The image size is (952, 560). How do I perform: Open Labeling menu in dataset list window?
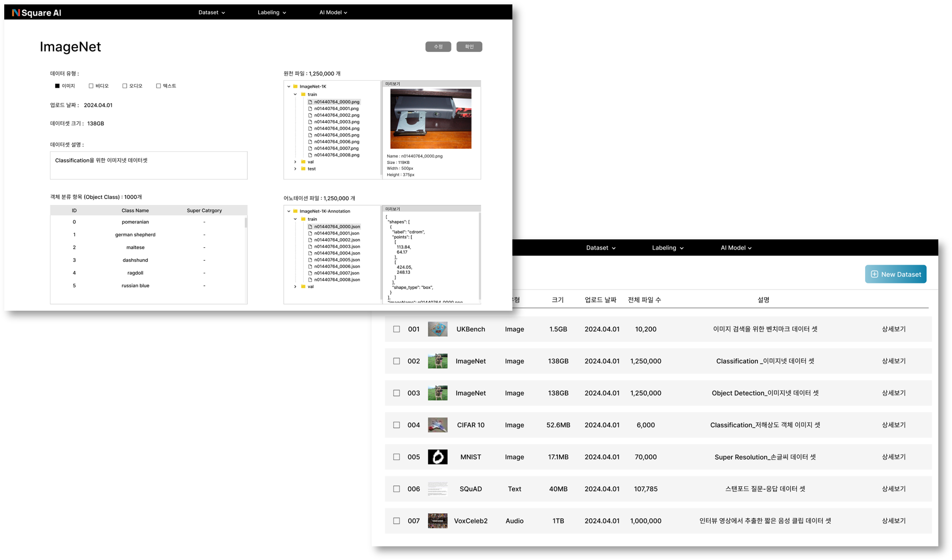668,248
